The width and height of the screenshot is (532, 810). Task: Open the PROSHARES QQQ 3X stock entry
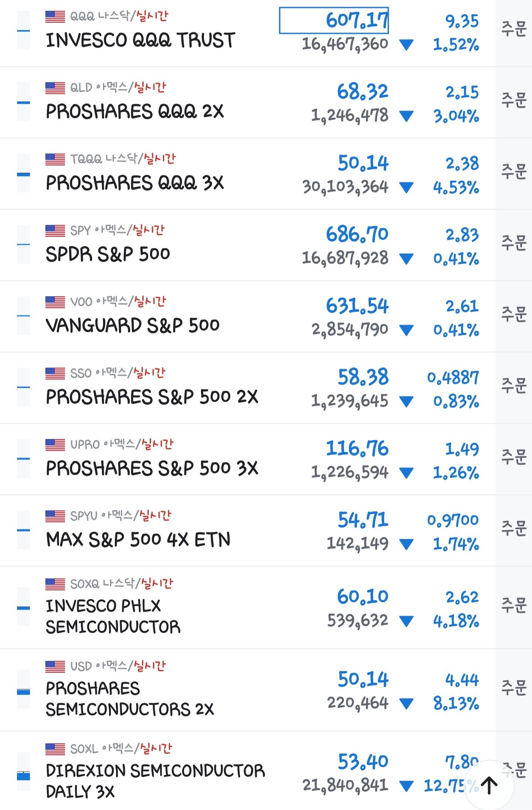click(x=135, y=183)
